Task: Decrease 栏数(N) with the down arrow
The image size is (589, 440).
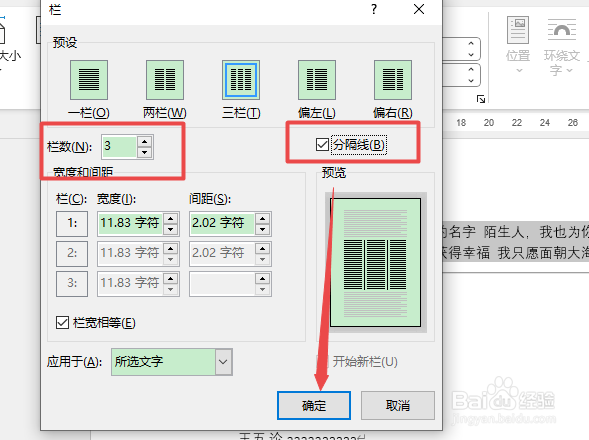Action: [145, 152]
